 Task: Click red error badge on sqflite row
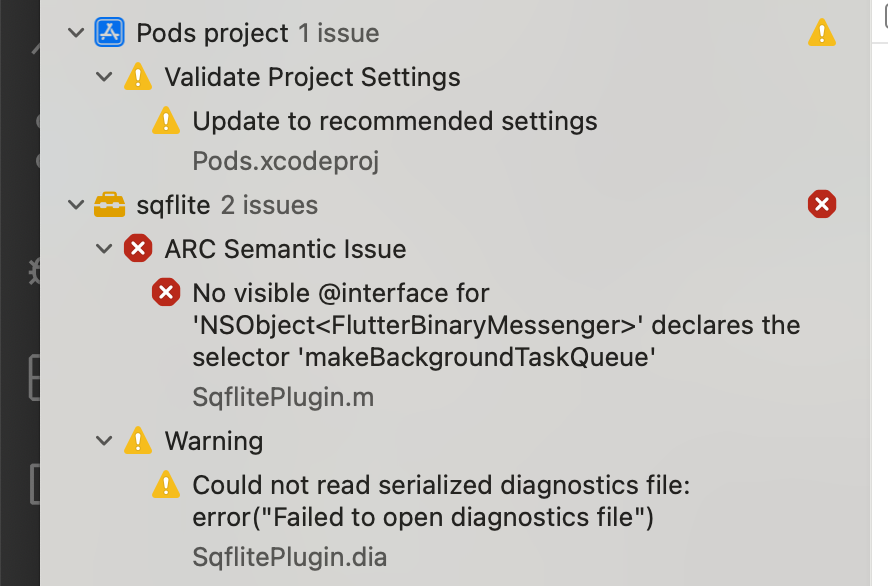(x=822, y=204)
